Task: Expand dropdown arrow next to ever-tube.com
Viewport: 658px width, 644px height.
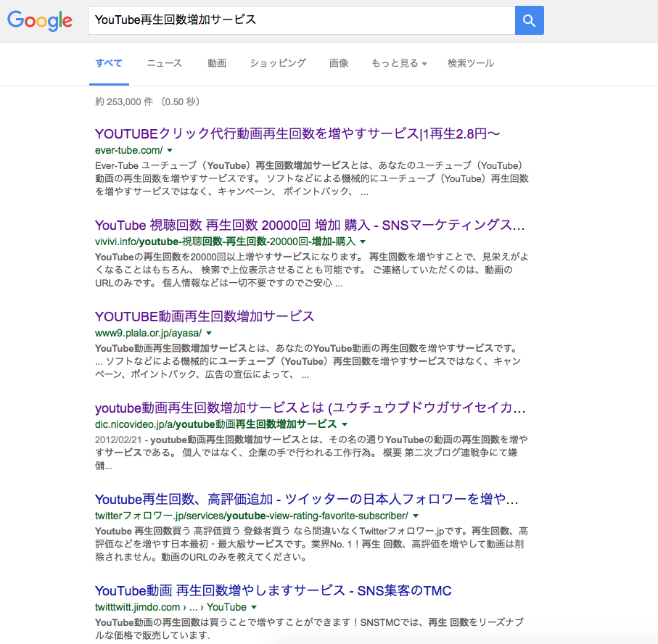Action: coord(170,150)
